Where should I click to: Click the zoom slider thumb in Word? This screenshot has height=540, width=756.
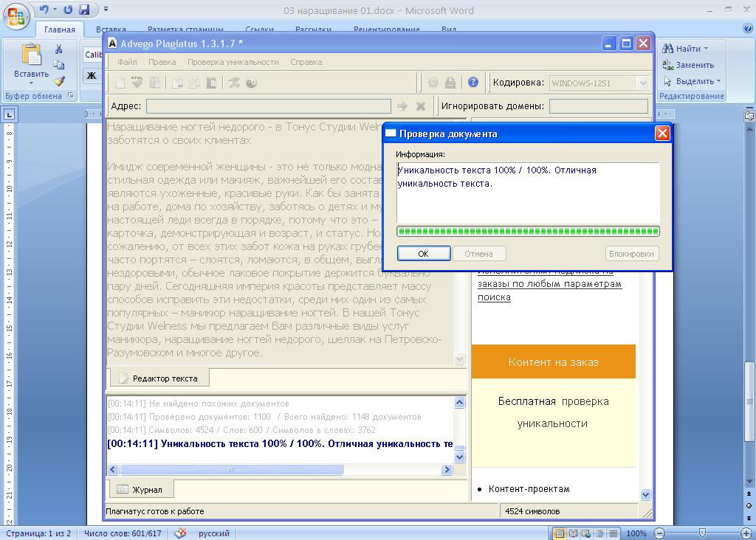pos(703,533)
